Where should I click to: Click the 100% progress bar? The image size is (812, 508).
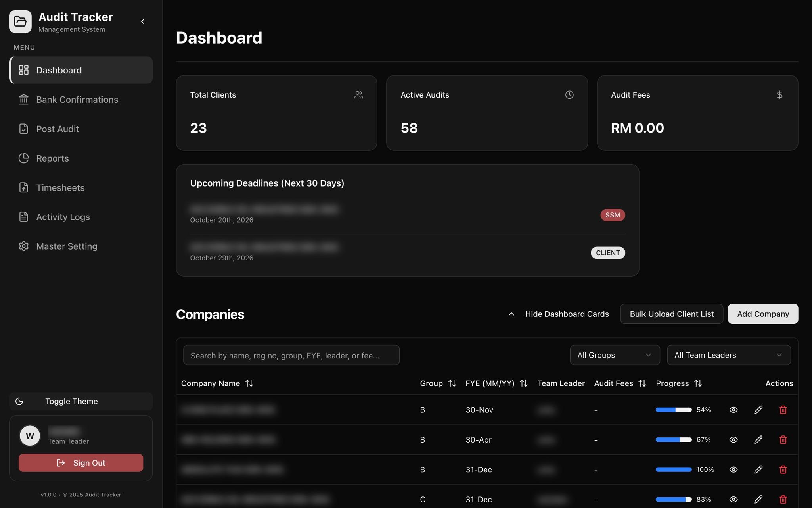674,470
